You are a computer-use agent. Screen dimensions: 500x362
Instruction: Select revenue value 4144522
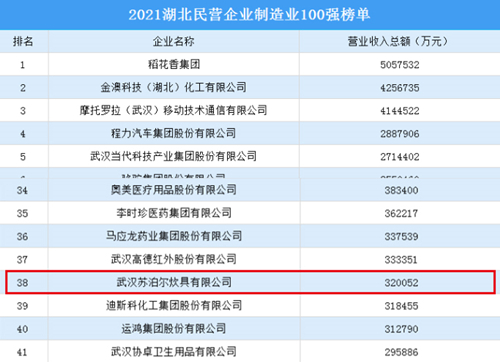400,111
